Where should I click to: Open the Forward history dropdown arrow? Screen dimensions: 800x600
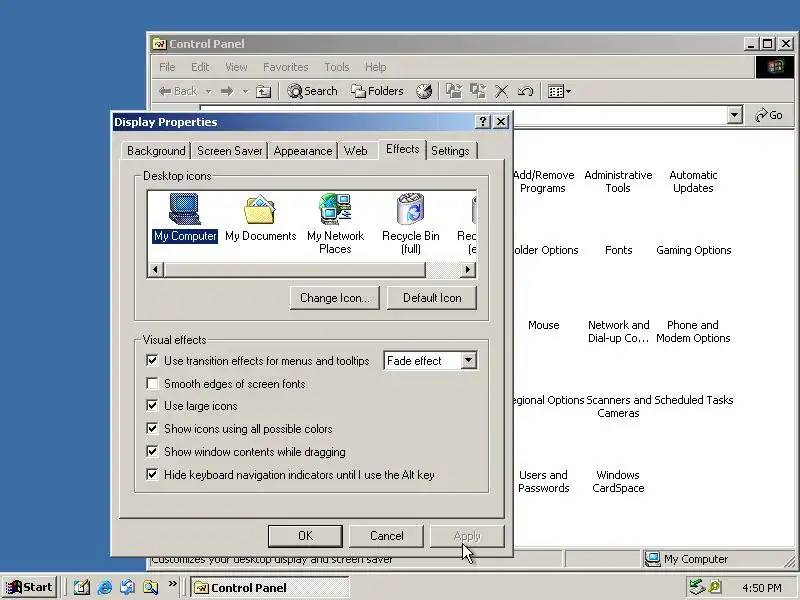click(x=245, y=91)
